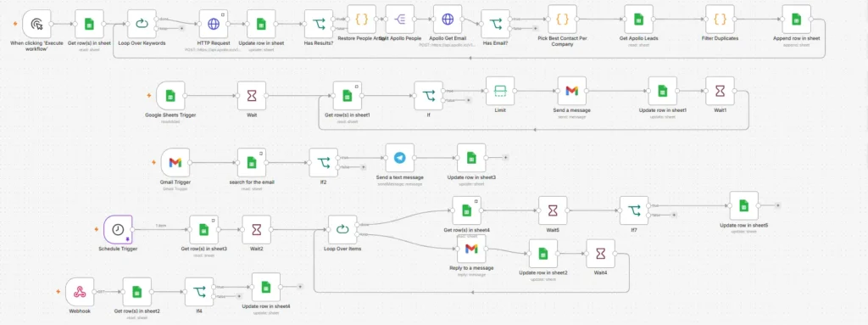Add node after 'Update row in sheet4'

tap(300, 287)
